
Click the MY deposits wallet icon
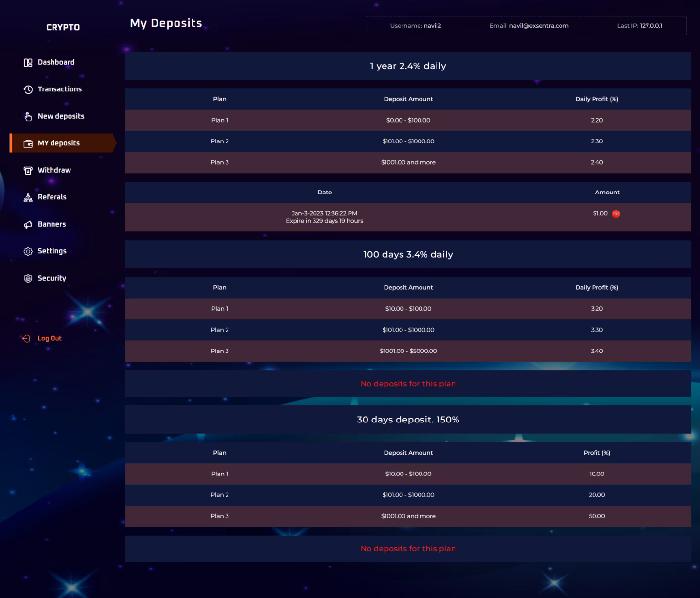click(28, 143)
